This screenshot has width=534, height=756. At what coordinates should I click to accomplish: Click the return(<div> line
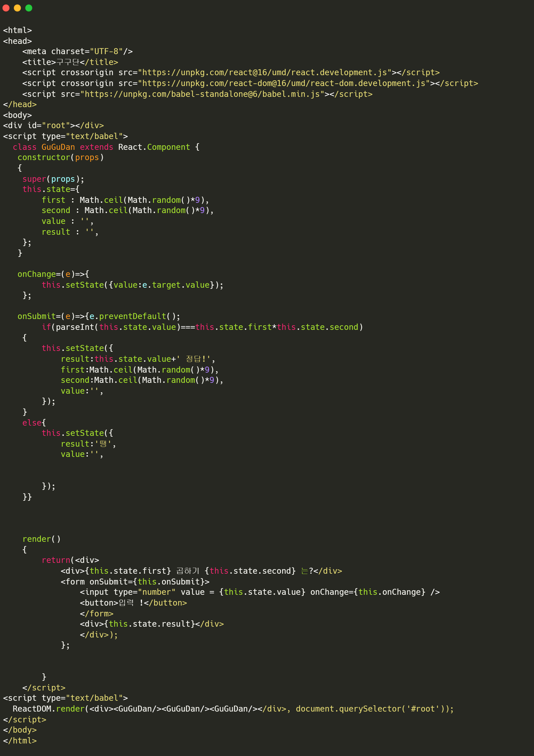point(70,560)
